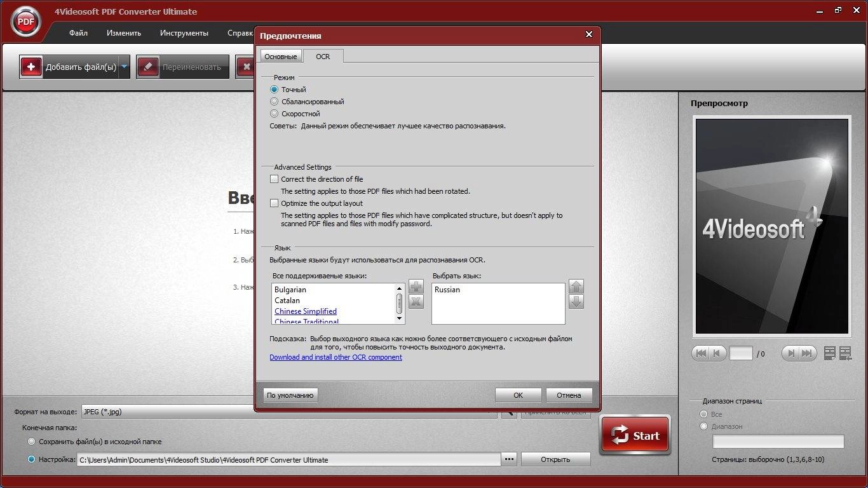Go to last page in preview
This screenshot has height=488, width=868.
[808, 353]
